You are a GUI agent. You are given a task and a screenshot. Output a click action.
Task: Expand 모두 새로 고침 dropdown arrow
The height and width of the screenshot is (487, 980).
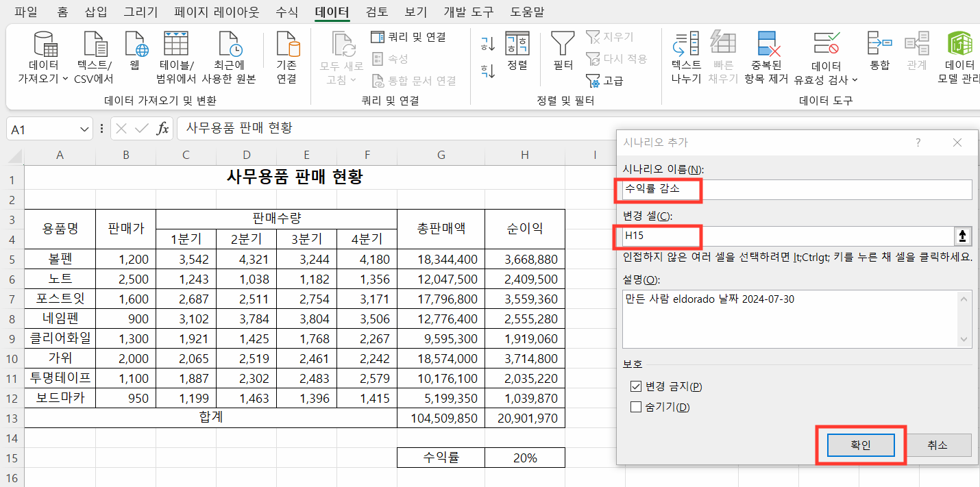click(354, 80)
